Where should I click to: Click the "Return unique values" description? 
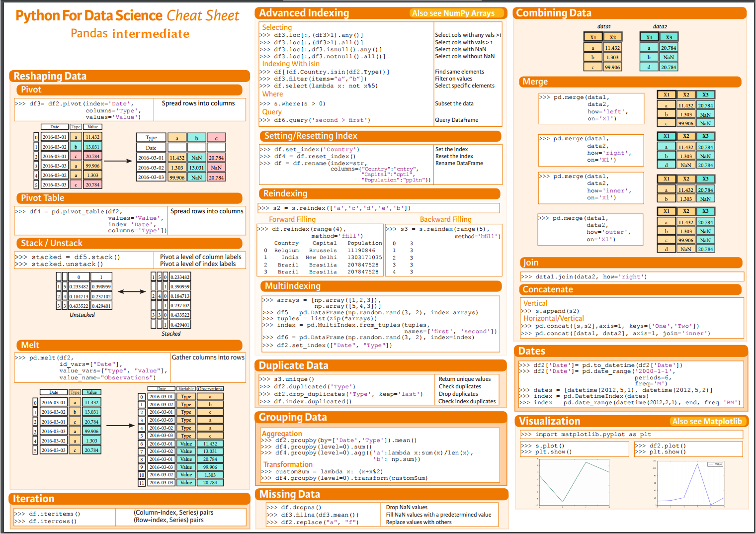(465, 379)
